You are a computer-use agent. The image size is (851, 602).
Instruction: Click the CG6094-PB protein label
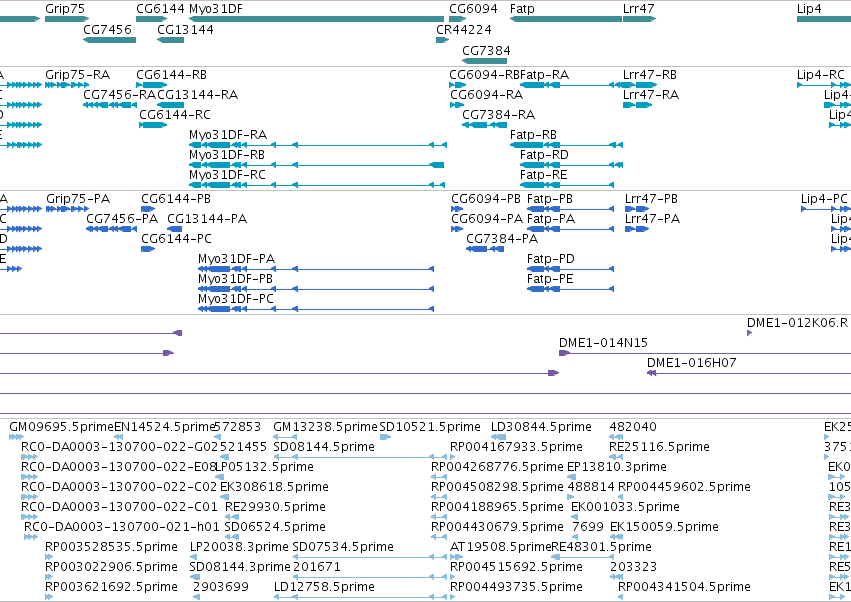(x=486, y=199)
